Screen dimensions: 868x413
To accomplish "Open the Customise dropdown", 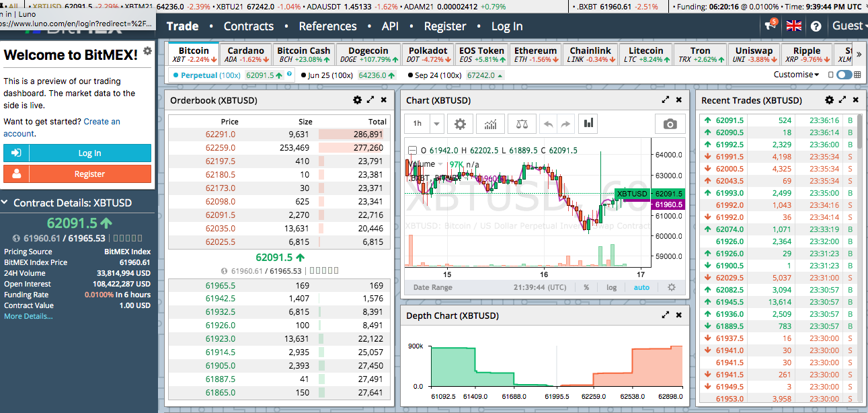I will click(796, 75).
